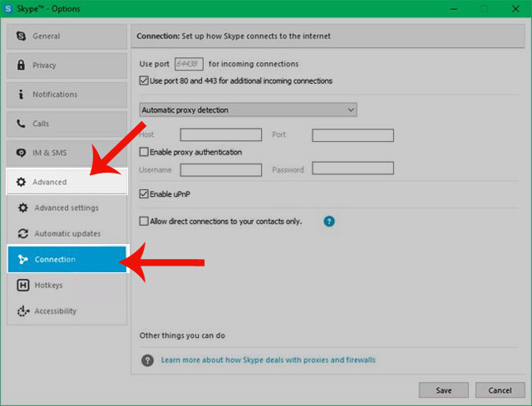
Task: Click the Advanced settings gear icon
Action: click(23, 208)
